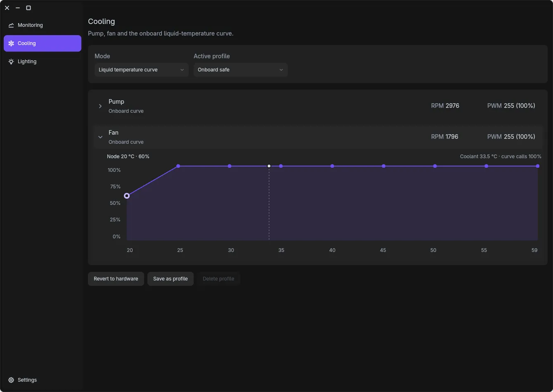The height and width of the screenshot is (392, 553).
Task: Click the 75% axis label
Action: (x=115, y=187)
